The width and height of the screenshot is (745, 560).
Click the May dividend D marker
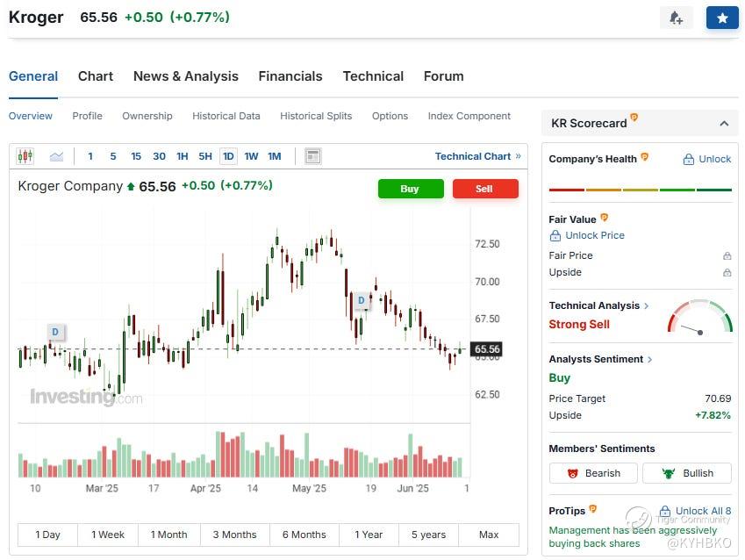[362, 300]
